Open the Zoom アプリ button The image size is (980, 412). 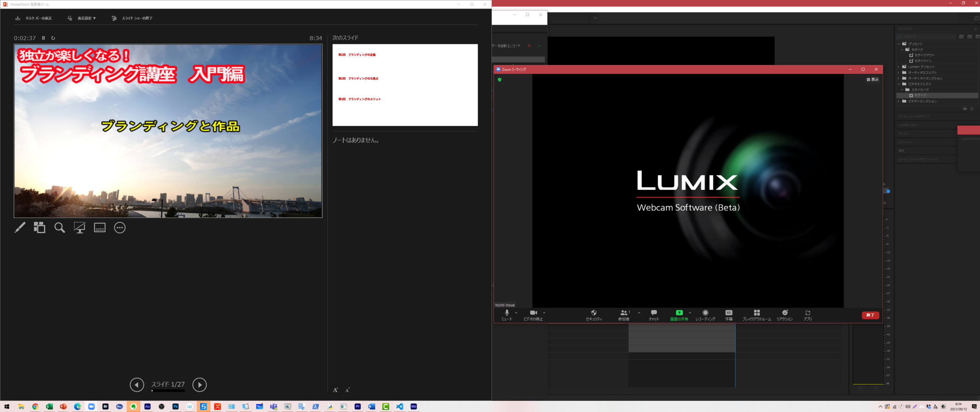[x=808, y=315]
